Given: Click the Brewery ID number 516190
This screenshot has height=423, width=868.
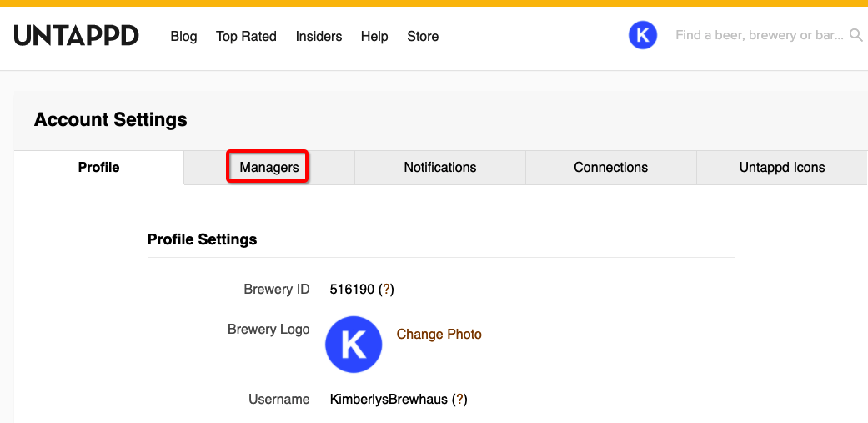Looking at the screenshot, I should [352, 290].
